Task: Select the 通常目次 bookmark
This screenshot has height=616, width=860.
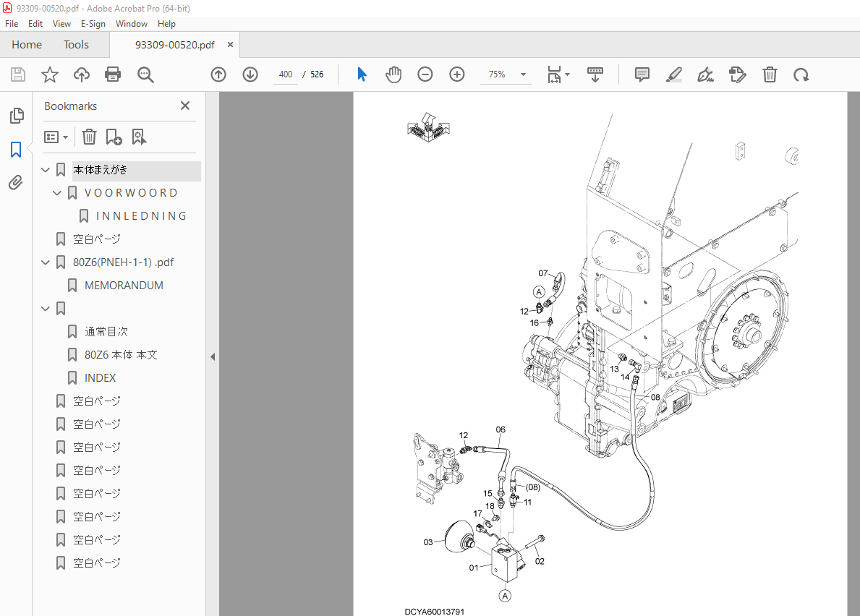Action: tap(106, 332)
